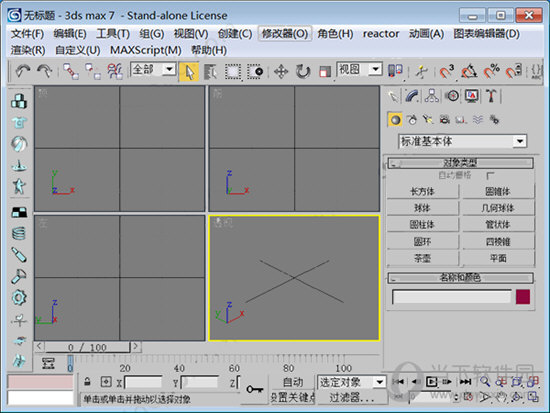
Task: Open the Hierarchy tab in command panel
Action: (x=432, y=96)
